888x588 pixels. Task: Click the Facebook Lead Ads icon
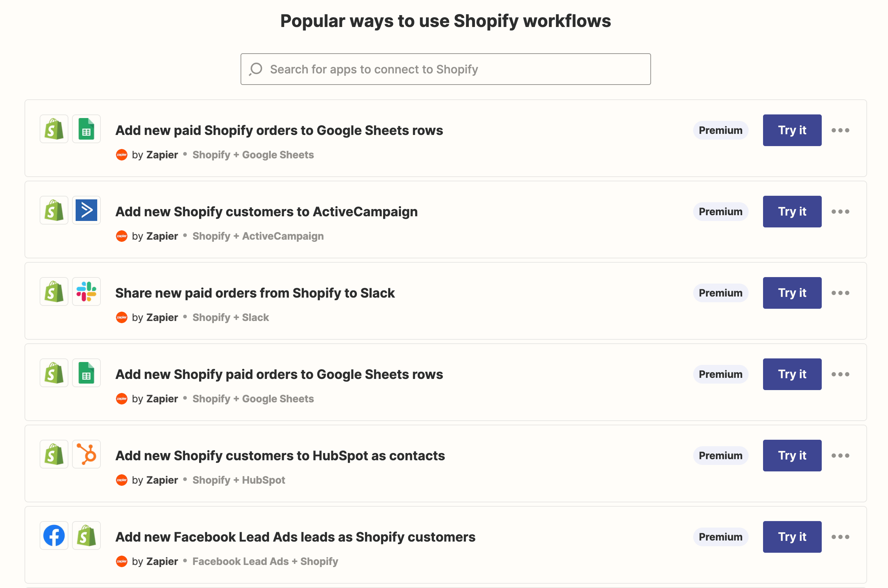click(x=54, y=536)
